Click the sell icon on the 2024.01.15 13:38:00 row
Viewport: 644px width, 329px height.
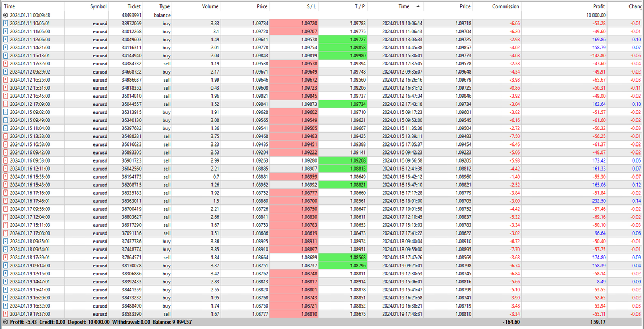click(x=5, y=136)
